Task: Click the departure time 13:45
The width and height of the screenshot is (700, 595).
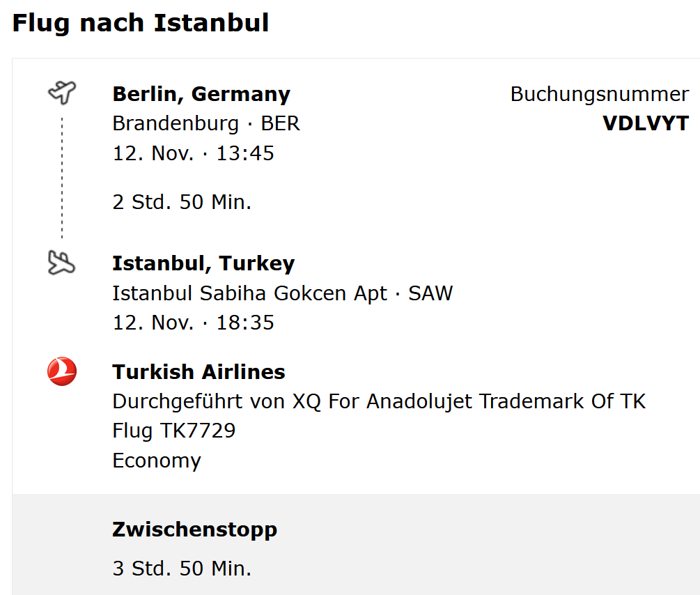Action: [245, 153]
